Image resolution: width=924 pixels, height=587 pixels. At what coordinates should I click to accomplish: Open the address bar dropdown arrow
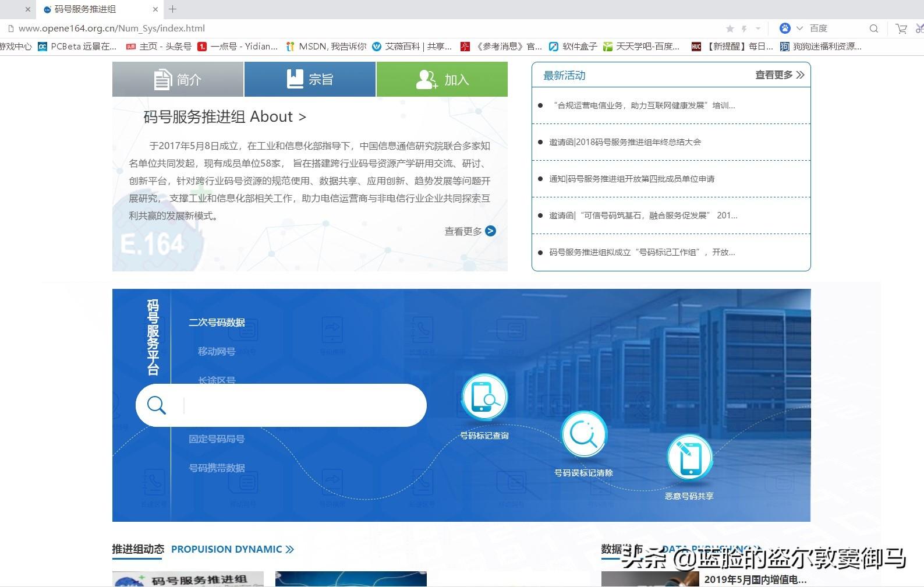[758, 29]
